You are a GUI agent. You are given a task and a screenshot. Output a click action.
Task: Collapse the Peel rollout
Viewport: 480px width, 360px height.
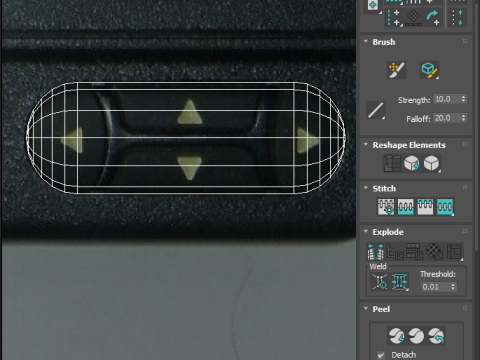pos(366,309)
